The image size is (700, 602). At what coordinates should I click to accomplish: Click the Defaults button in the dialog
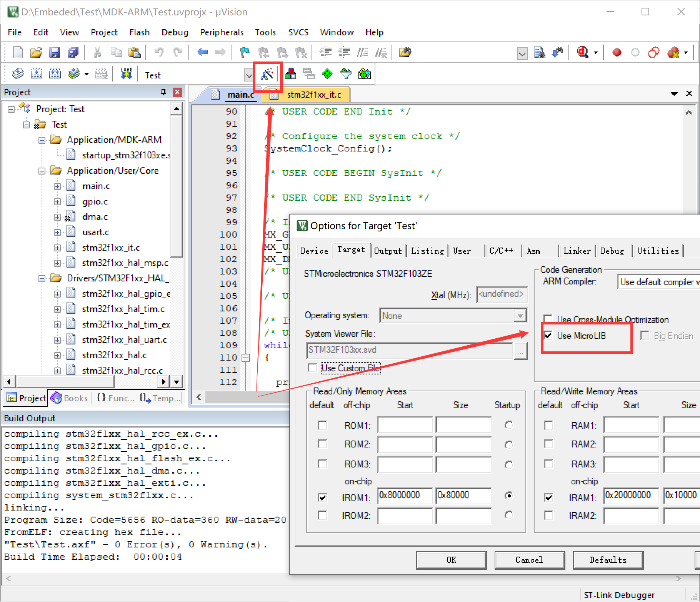point(608,560)
